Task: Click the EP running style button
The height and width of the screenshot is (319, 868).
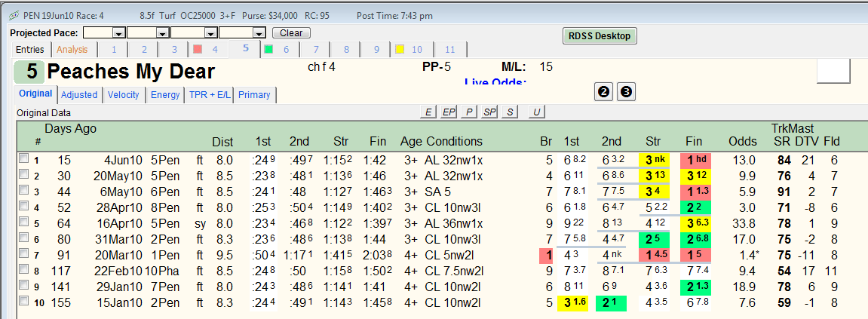Action: [448, 112]
